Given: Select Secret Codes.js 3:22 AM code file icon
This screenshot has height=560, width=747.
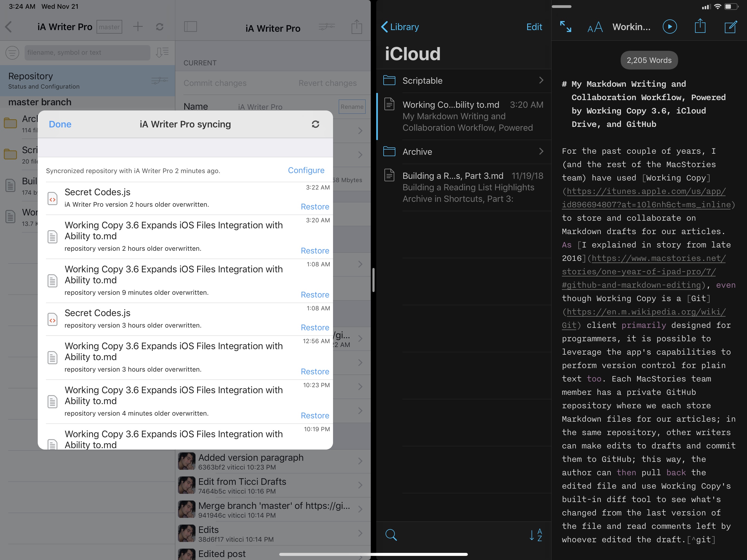Looking at the screenshot, I should coord(52,199).
